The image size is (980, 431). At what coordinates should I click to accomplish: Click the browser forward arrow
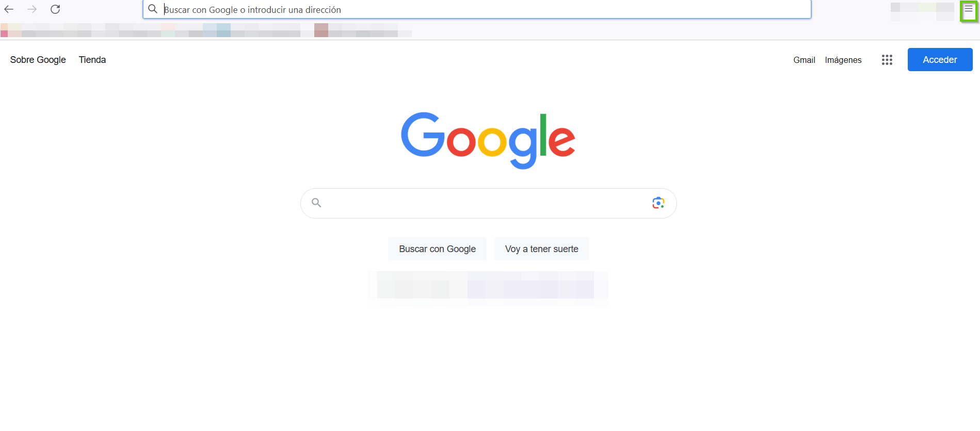coord(32,9)
